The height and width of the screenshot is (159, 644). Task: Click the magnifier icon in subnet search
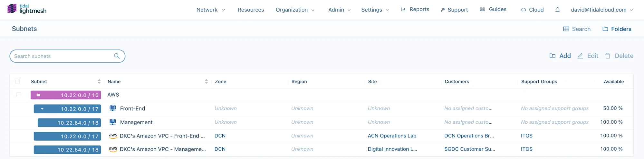[117, 56]
